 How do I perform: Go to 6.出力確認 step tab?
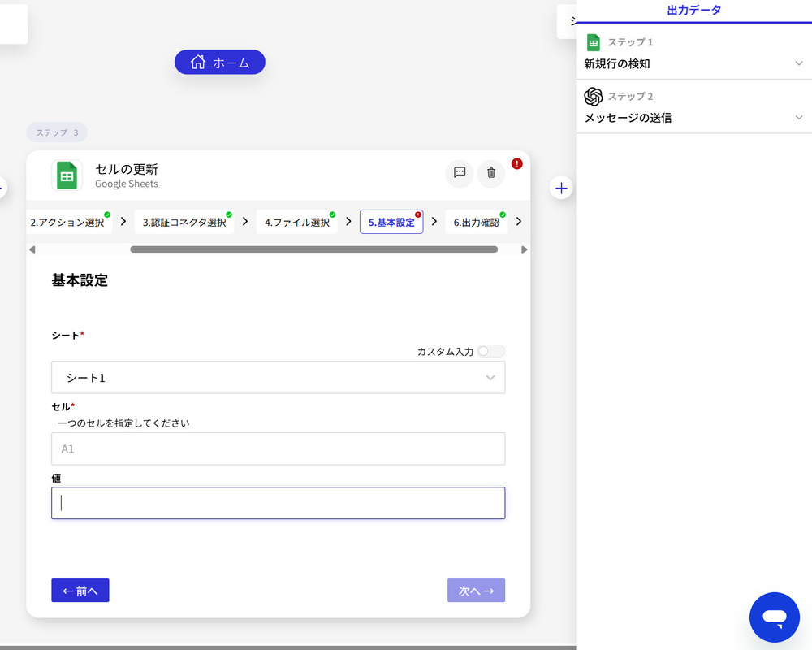click(x=476, y=222)
